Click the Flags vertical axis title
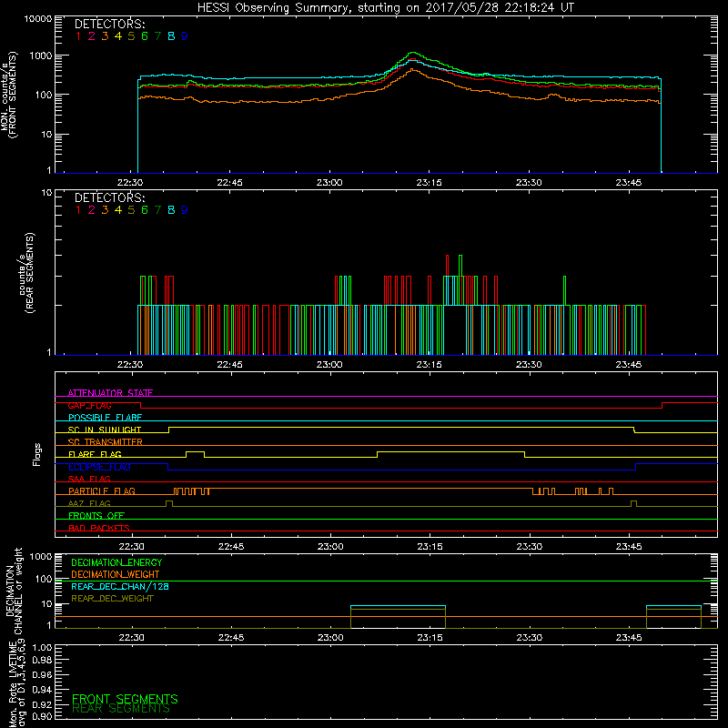 (x=37, y=454)
